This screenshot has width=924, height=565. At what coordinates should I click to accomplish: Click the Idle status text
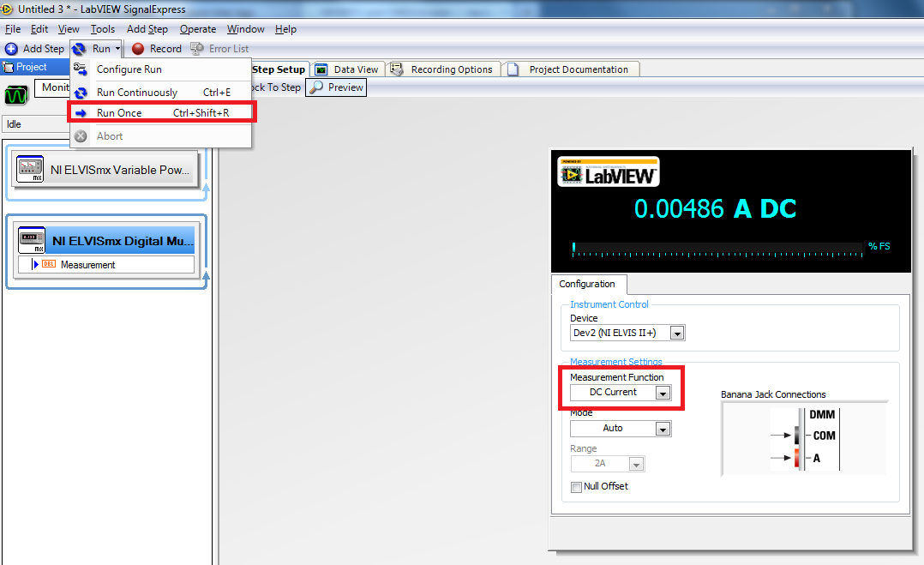pyautogui.click(x=14, y=124)
